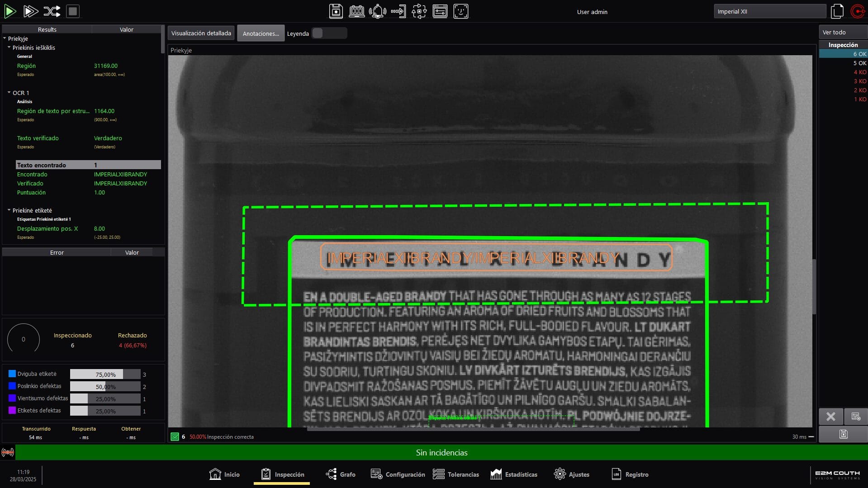Click the sensor signal icon at bottom left
Image resolution: width=868 pixels, height=488 pixels.
point(8,452)
